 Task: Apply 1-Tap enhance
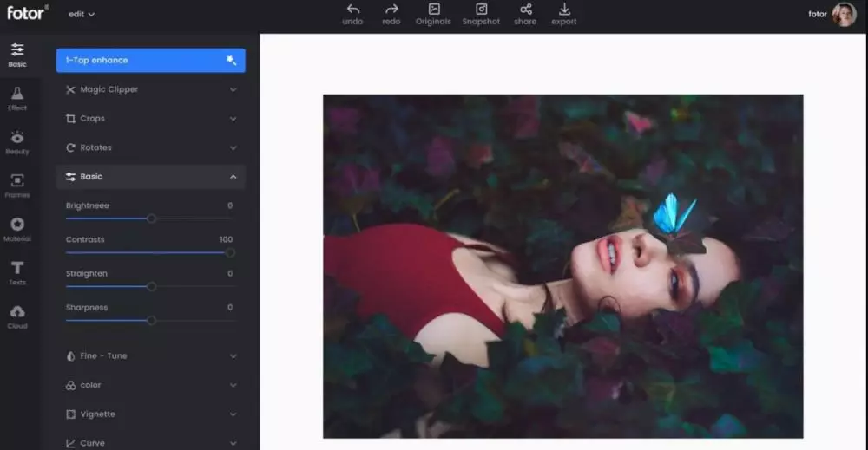point(150,60)
